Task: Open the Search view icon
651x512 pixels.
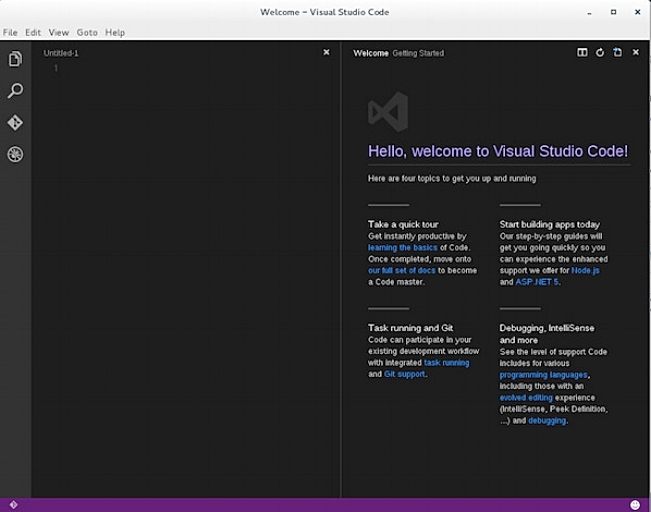Action: 15,91
